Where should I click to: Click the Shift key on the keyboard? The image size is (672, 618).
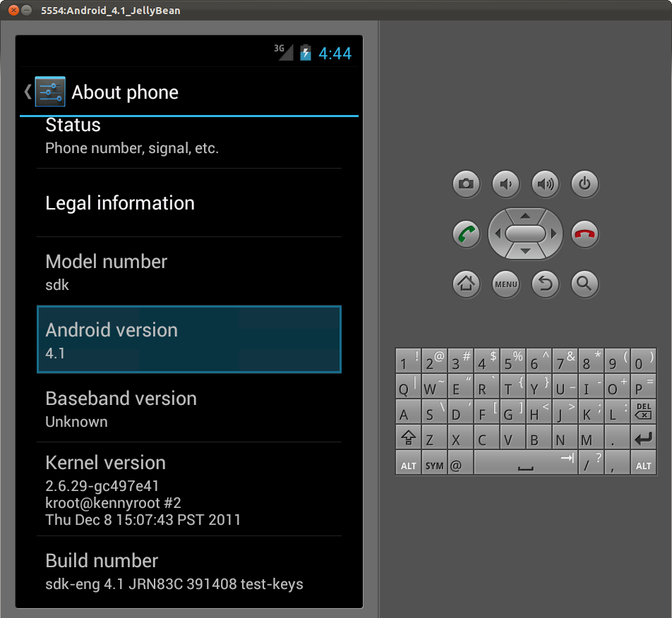coord(409,437)
